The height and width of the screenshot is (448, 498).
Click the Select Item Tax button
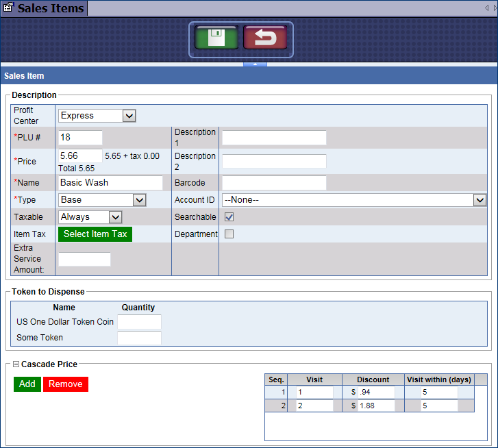95,234
